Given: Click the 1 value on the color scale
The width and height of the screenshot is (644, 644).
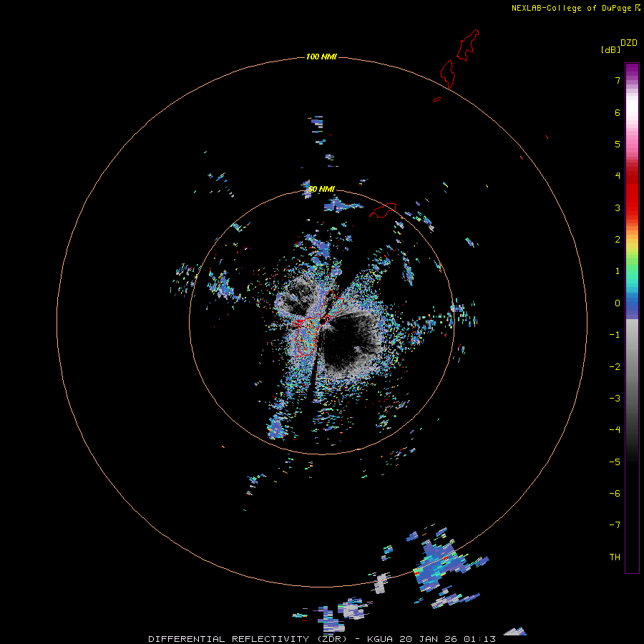Looking at the screenshot, I should pyautogui.click(x=618, y=271).
